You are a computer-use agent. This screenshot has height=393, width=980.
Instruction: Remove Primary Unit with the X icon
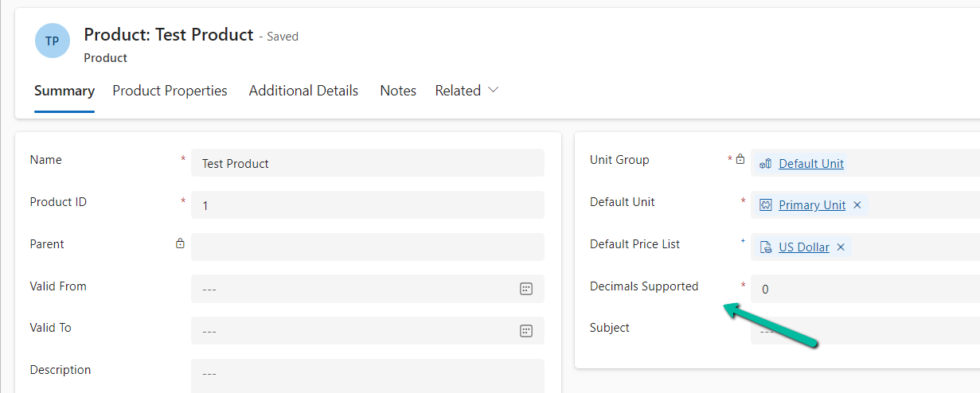coord(857,205)
